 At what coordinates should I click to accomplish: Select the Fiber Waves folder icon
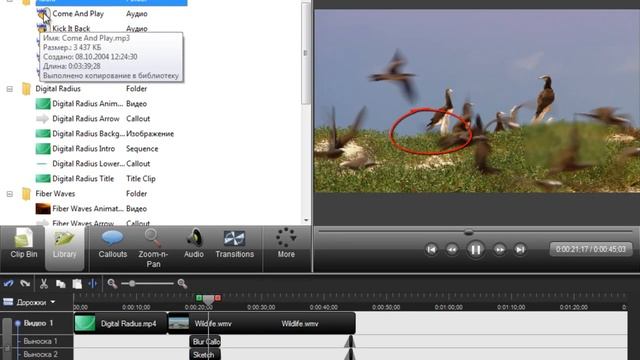pyautogui.click(x=26, y=193)
